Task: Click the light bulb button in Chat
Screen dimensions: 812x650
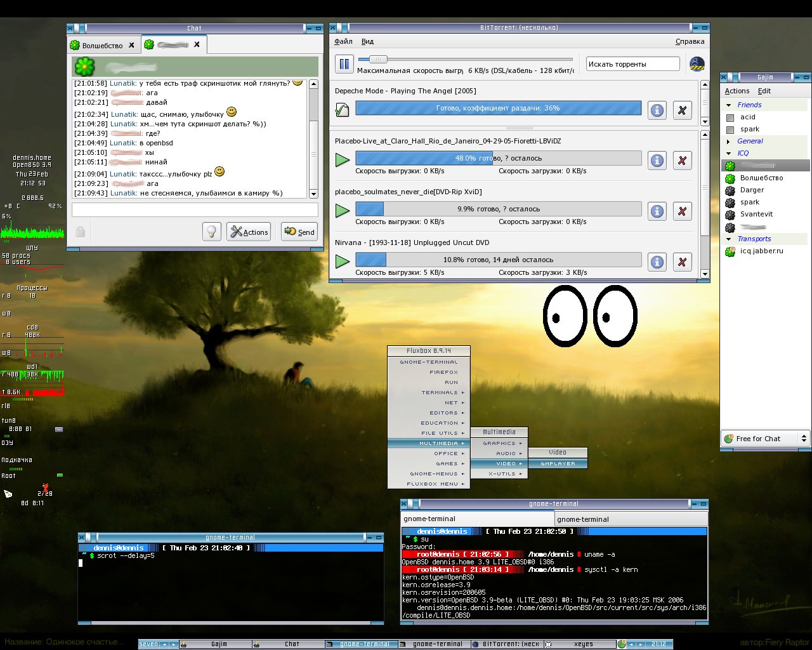Action: click(212, 232)
